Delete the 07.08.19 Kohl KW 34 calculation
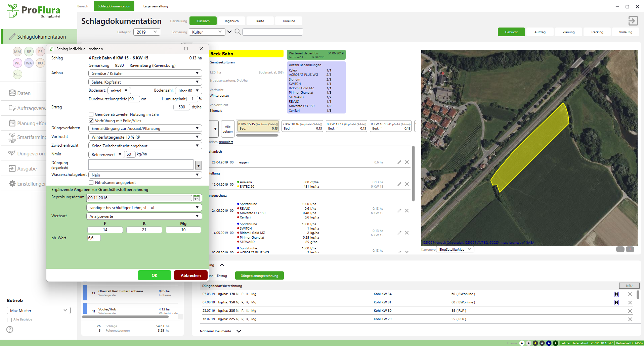The image size is (644, 346). click(x=630, y=294)
